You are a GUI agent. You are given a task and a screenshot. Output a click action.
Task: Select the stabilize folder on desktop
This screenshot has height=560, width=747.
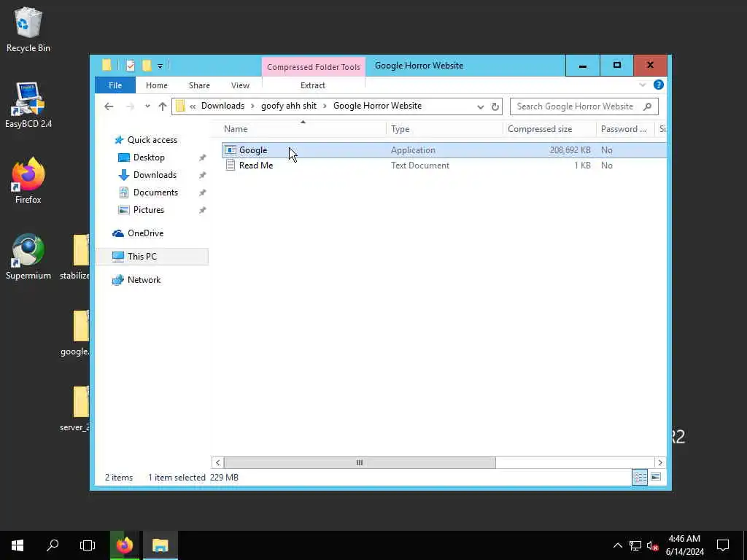tap(76, 257)
